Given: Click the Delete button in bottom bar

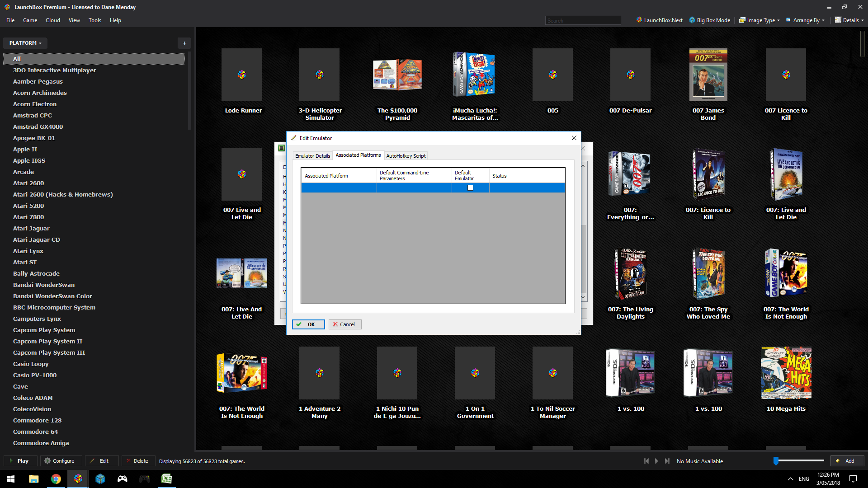Looking at the screenshot, I should (137, 461).
